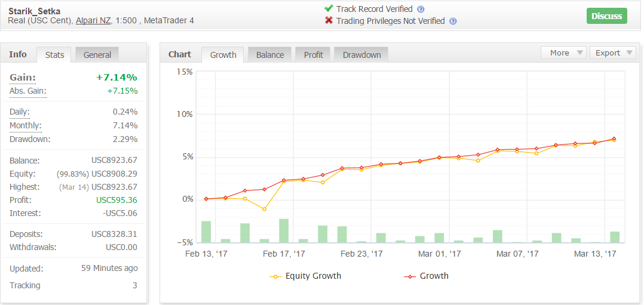
Task: Click the Mar 07, '17 axis label
Action: pos(517,254)
